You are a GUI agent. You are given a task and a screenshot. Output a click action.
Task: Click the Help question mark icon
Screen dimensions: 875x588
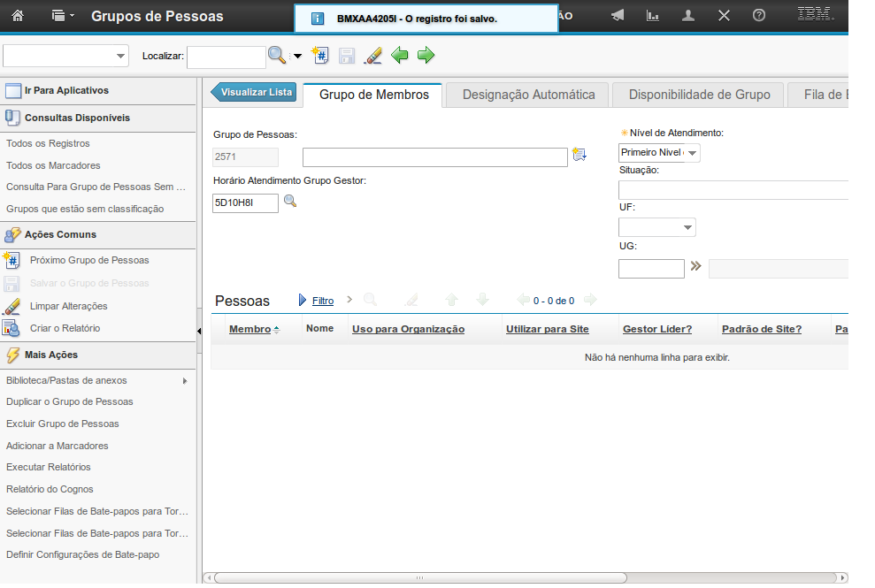point(758,16)
